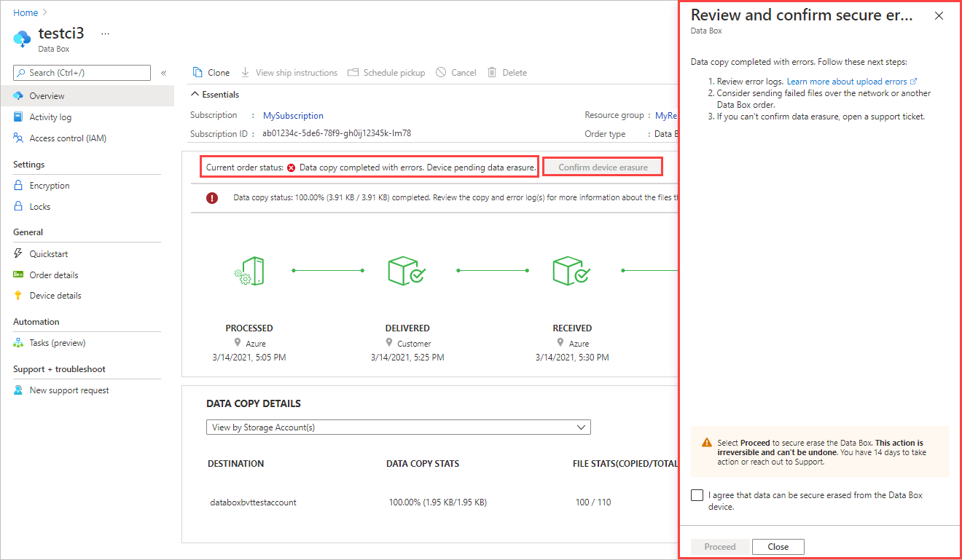Click the Encryption lock icon
This screenshot has width=962, height=560.
(x=18, y=186)
